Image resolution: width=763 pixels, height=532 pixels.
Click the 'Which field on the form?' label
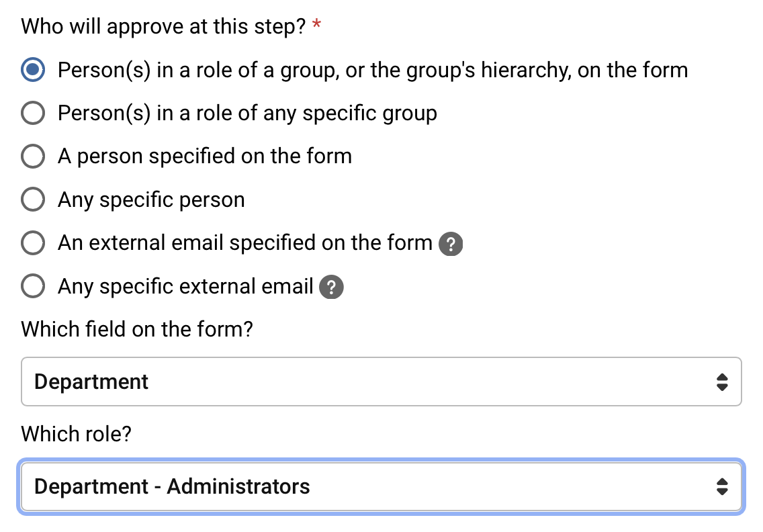click(x=137, y=330)
